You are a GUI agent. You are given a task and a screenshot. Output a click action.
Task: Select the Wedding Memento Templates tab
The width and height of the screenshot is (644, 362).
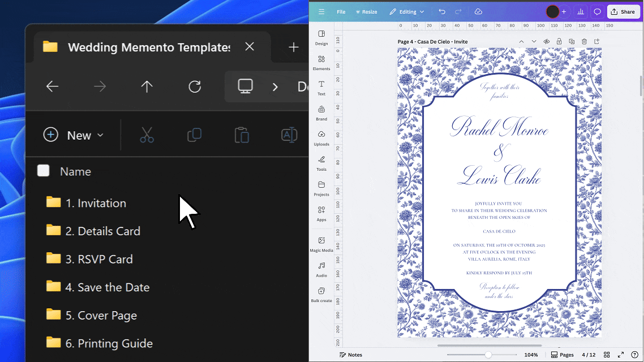click(148, 48)
